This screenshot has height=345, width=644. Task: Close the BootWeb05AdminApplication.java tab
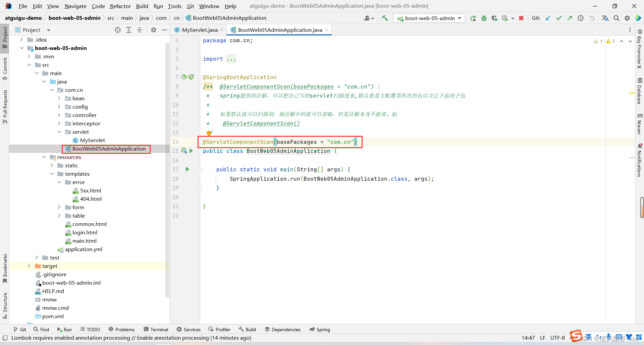327,30
